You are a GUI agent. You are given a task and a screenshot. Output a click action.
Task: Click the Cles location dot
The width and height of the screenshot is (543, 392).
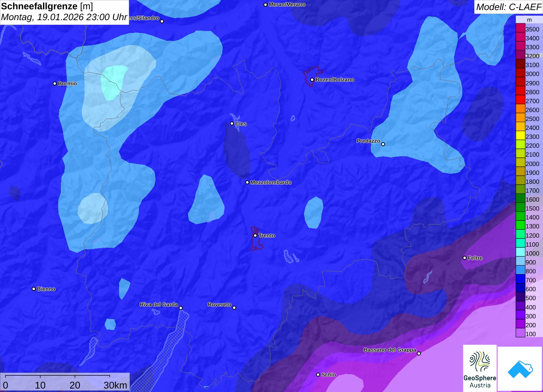pos(232,124)
